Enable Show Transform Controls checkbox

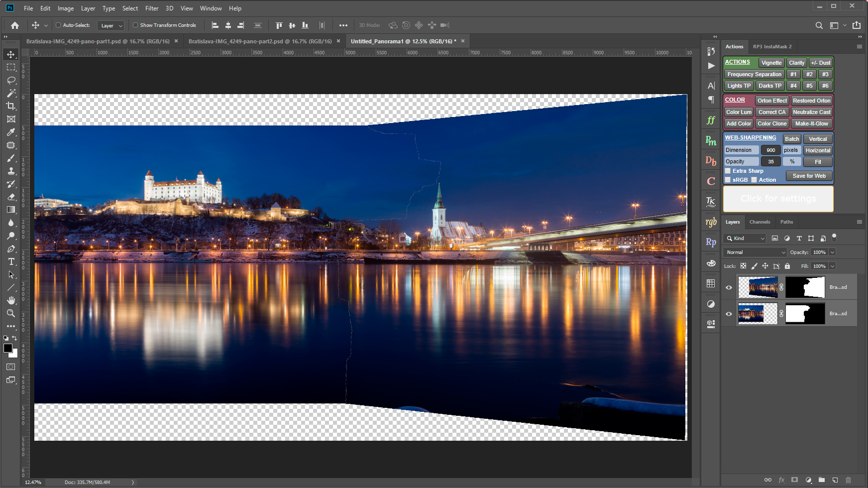(x=135, y=25)
